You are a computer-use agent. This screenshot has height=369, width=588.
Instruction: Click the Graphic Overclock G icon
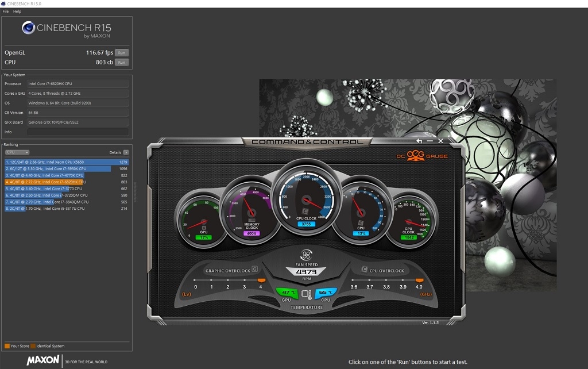[x=254, y=269]
